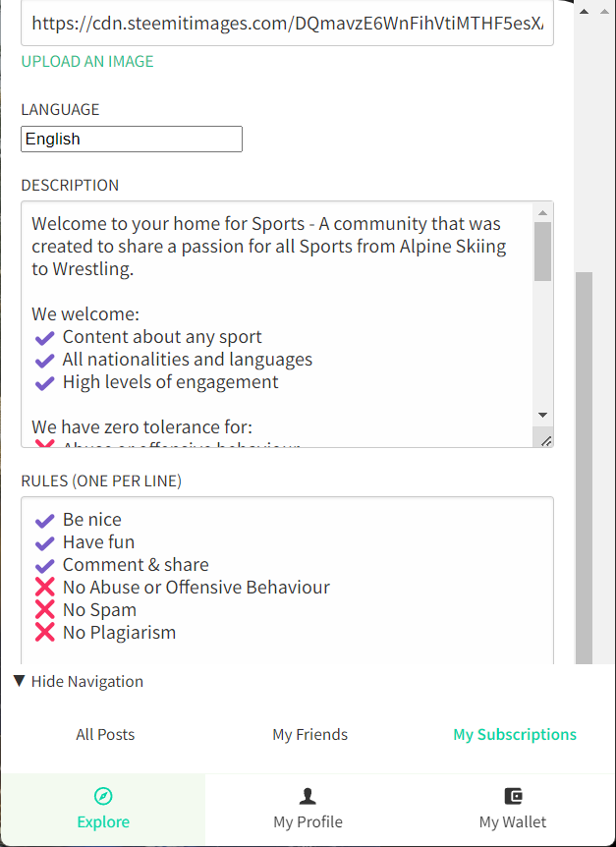Switch to My Friends tab

click(x=309, y=734)
